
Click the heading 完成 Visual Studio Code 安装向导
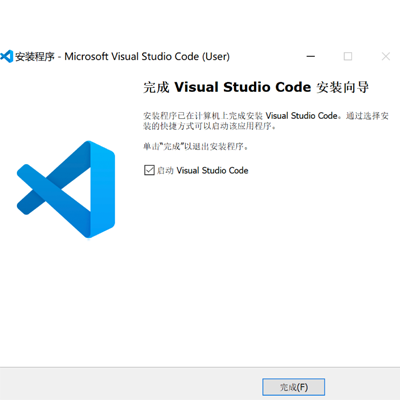(x=256, y=87)
